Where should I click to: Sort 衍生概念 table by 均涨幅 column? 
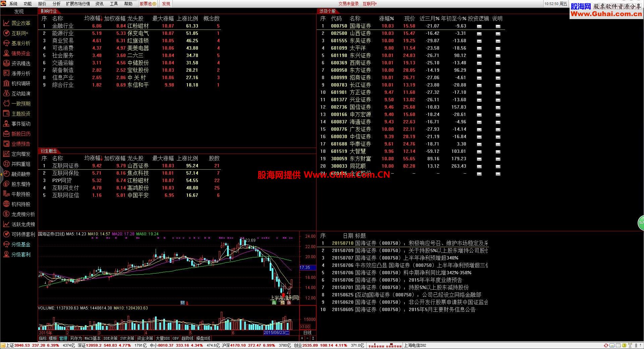click(93, 158)
